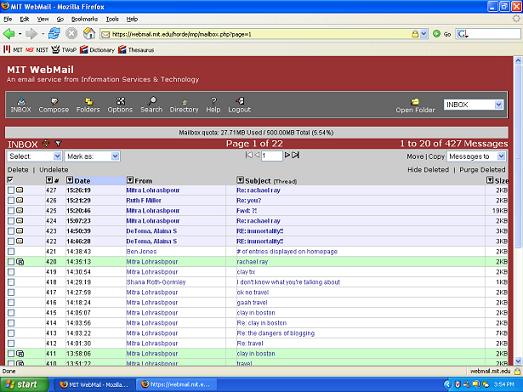Toggle the select-all messages checkbox

tap(10, 180)
